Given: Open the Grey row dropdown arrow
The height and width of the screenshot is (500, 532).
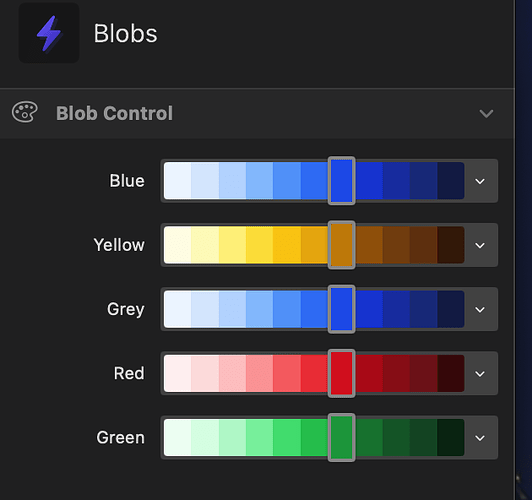Looking at the screenshot, I should pyautogui.click(x=480, y=309).
